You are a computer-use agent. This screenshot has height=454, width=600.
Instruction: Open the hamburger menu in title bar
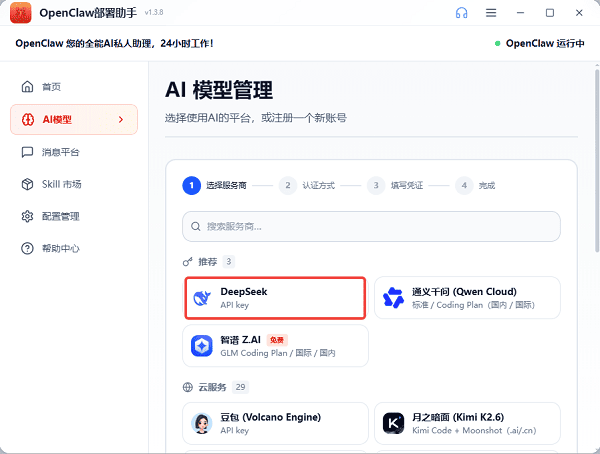tap(491, 13)
